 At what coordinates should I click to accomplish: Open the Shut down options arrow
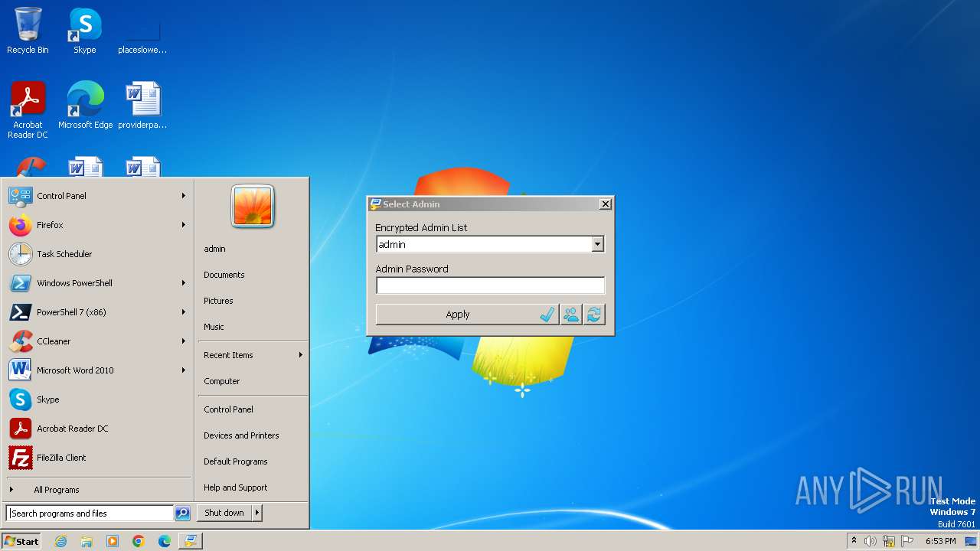click(x=257, y=514)
